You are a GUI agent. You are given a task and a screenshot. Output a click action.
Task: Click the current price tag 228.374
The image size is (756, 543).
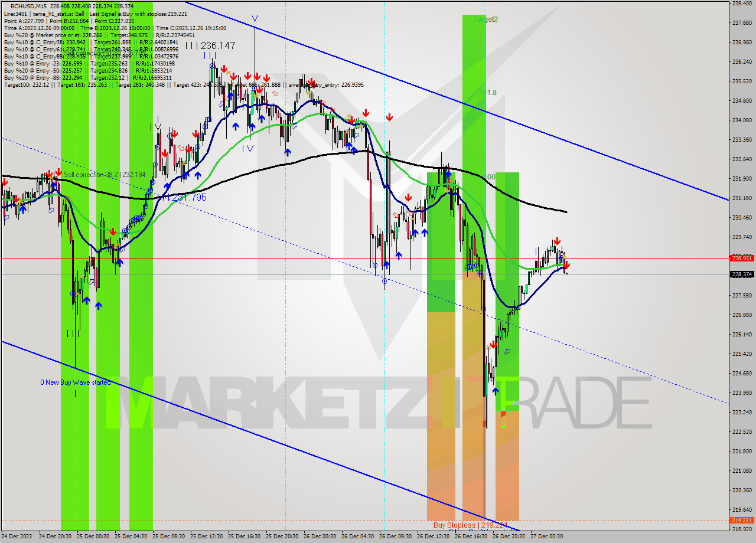pos(742,274)
